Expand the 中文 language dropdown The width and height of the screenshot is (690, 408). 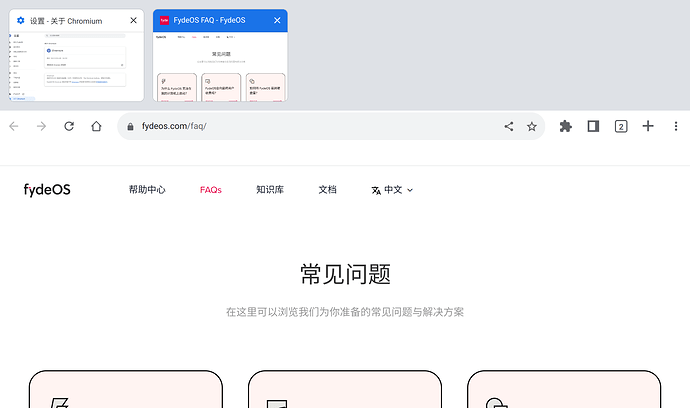click(392, 190)
